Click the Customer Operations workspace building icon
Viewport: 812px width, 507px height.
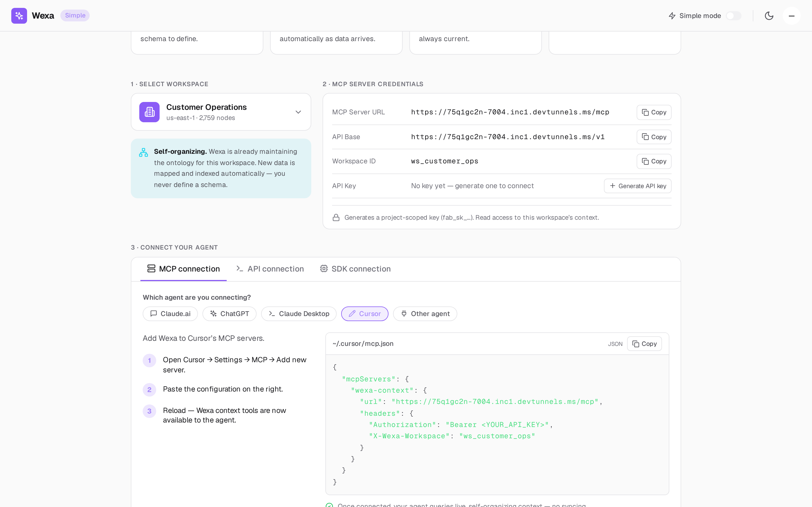[x=149, y=112]
